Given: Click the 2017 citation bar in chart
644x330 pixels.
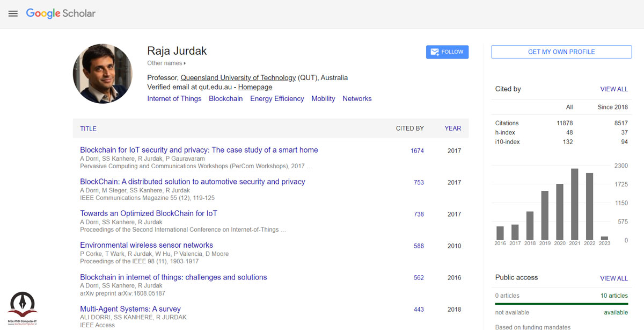Looking at the screenshot, I should pos(515,232).
